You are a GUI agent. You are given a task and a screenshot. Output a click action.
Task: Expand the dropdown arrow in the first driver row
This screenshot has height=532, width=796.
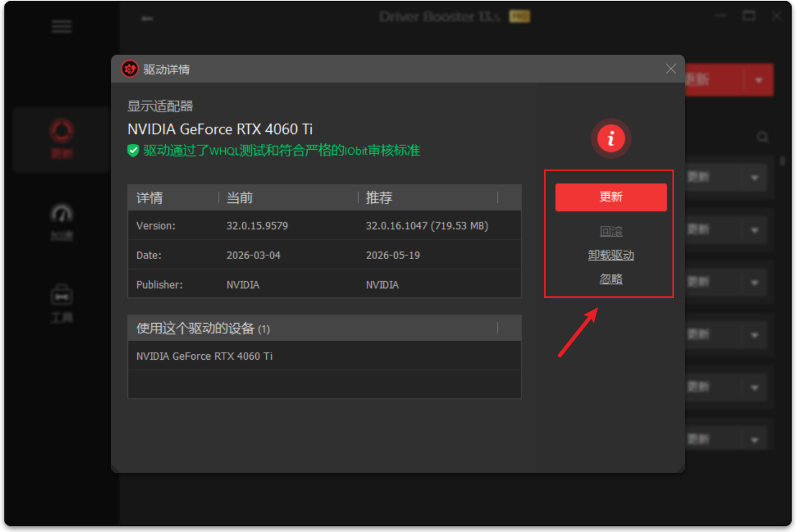754,178
